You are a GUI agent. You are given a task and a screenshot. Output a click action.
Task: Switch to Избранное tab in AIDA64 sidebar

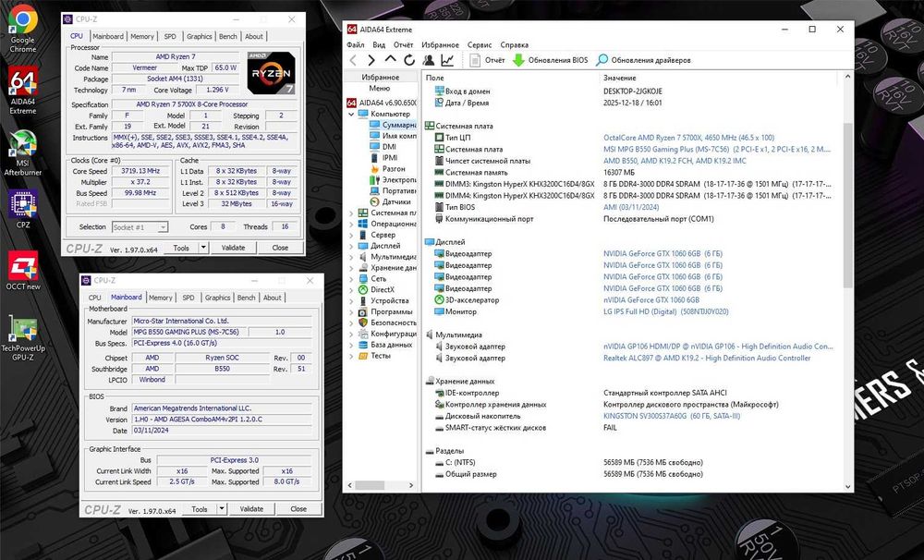click(x=380, y=78)
